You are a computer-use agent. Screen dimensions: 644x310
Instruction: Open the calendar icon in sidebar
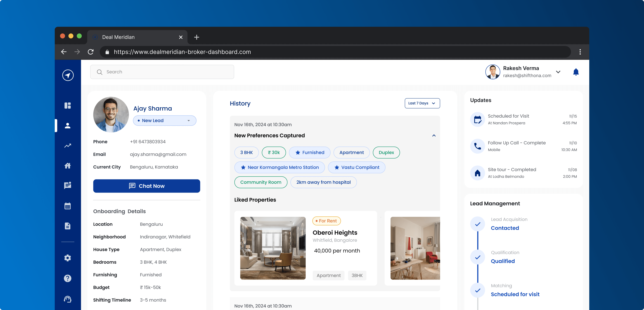pos(68,206)
